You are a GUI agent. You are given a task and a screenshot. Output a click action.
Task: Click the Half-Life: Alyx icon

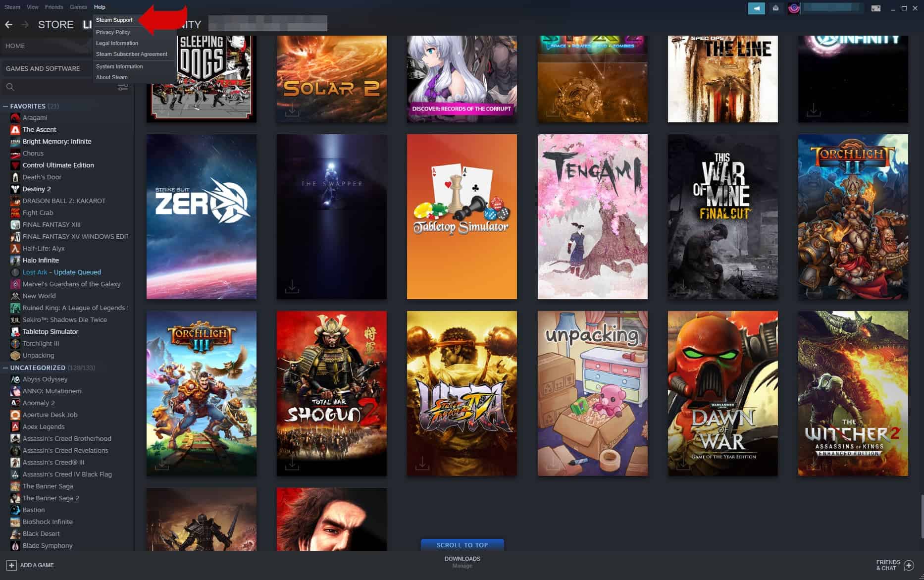[15, 248]
